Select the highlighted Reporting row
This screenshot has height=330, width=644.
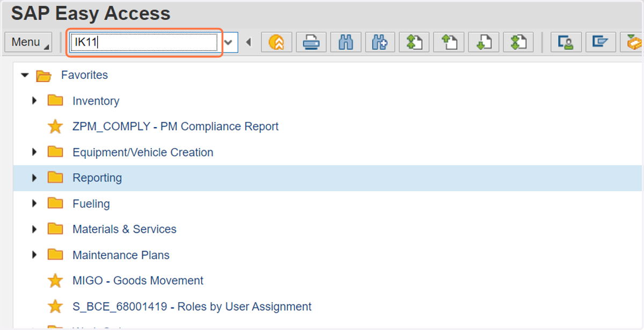328,178
